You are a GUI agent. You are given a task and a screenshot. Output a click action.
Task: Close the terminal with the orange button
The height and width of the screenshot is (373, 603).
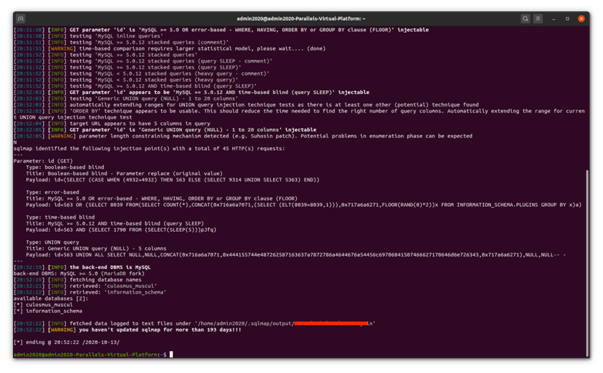click(581, 18)
